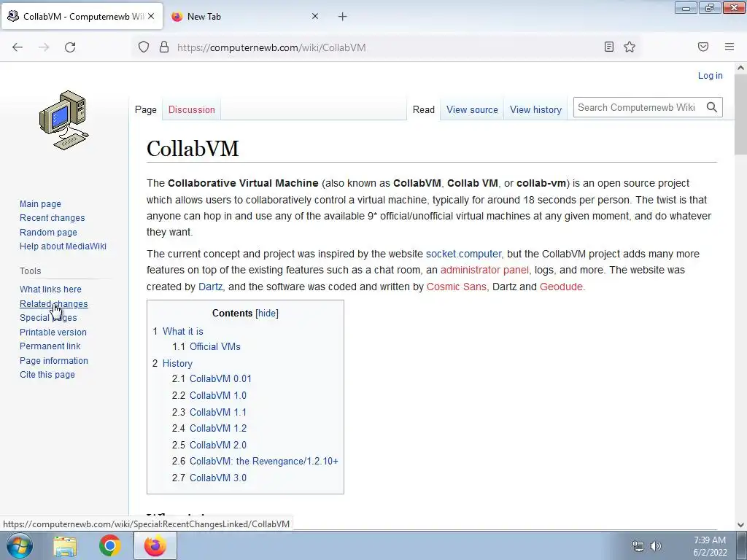Open the View history tab
The width and height of the screenshot is (747, 560).
click(x=535, y=109)
